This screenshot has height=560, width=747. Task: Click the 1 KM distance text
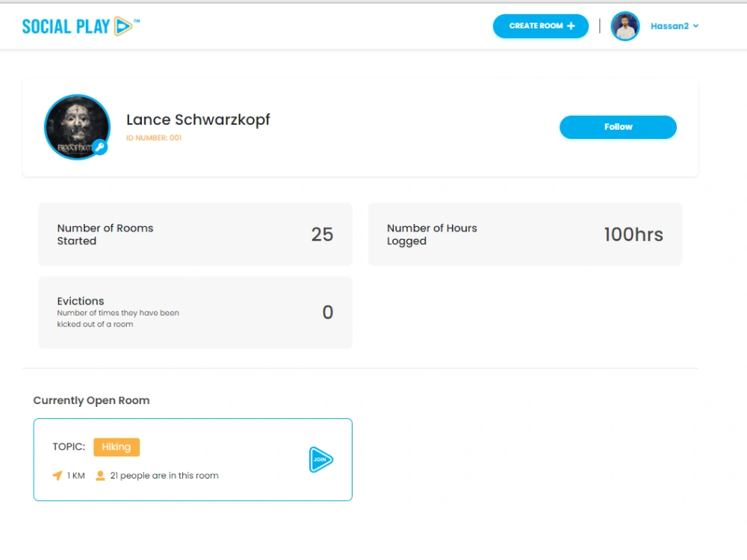[75, 476]
